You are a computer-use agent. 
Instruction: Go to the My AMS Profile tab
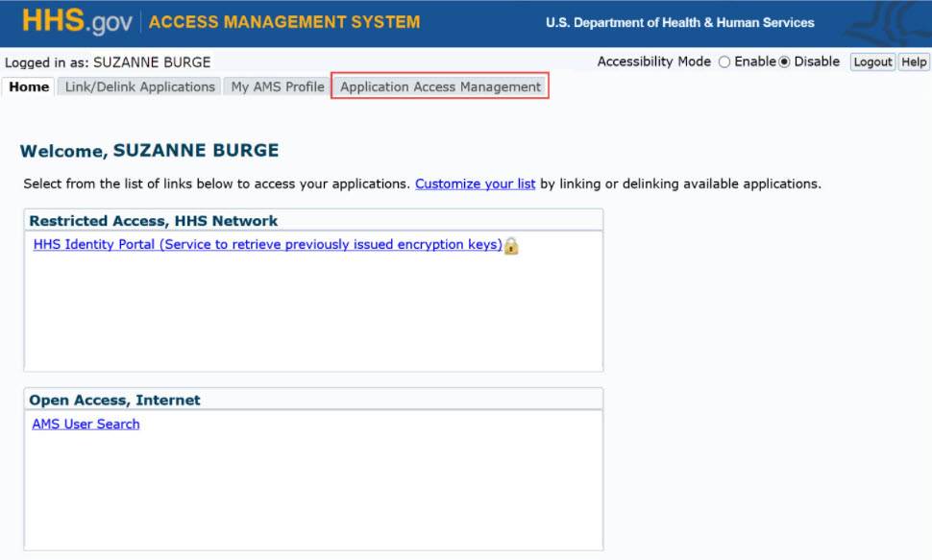[x=278, y=86]
